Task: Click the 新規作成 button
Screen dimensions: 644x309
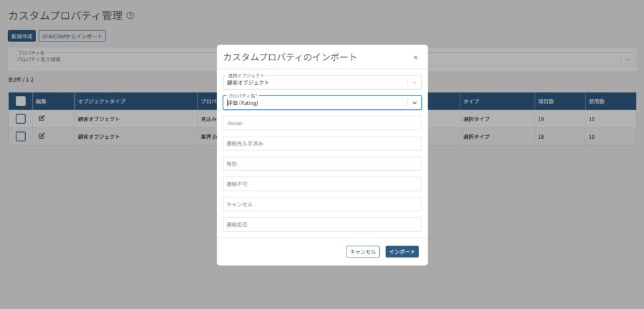Action: point(22,36)
